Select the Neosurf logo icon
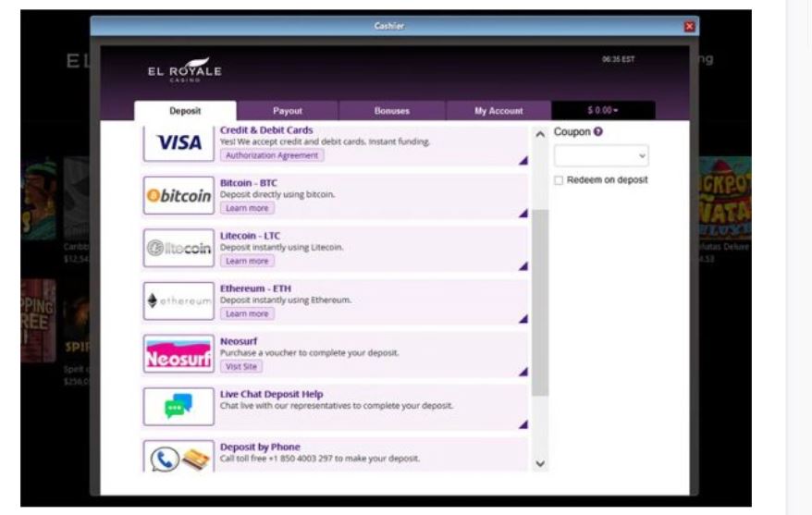Viewport: 812px width, 515px height. [179, 354]
